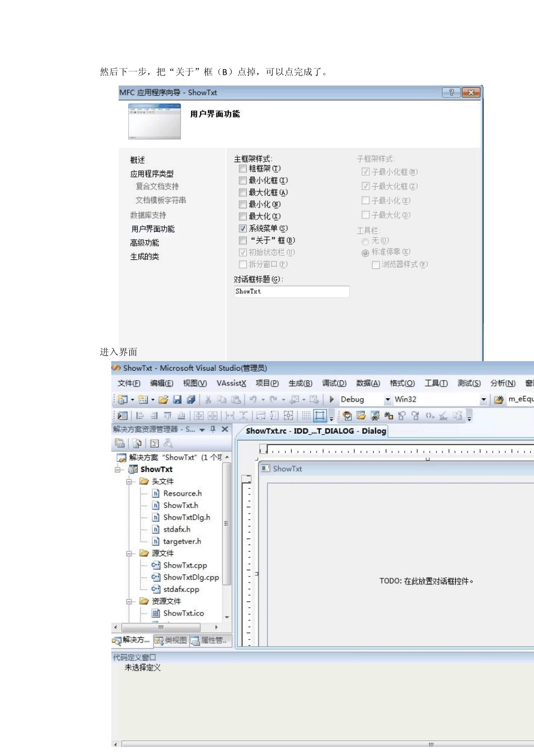Viewport: 534px width, 756px height.
Task: Click the Cut scissors icon
Action: (208, 399)
